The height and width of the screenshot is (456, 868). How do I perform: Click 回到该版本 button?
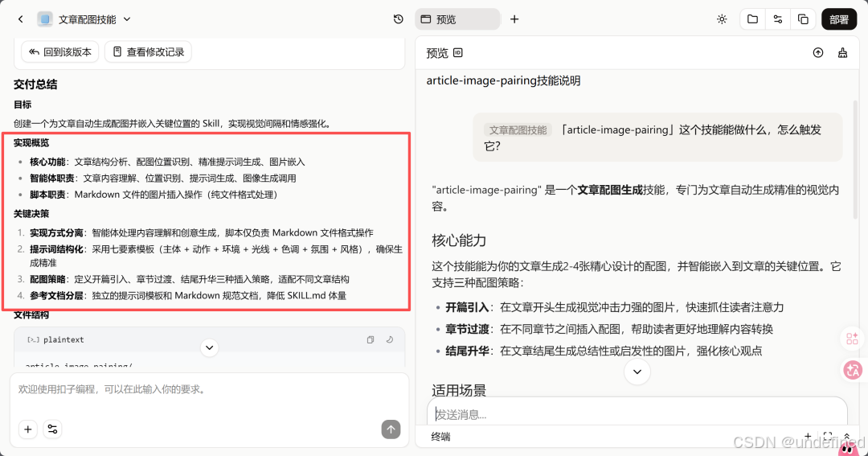[x=59, y=51]
